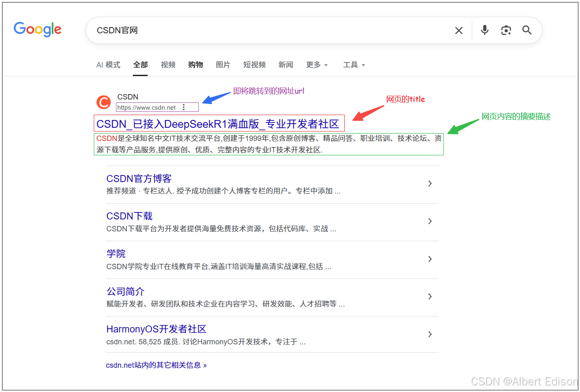Viewport: 580px width, 392px height.
Task: Clear the search query with the X icon
Action: pyautogui.click(x=459, y=30)
